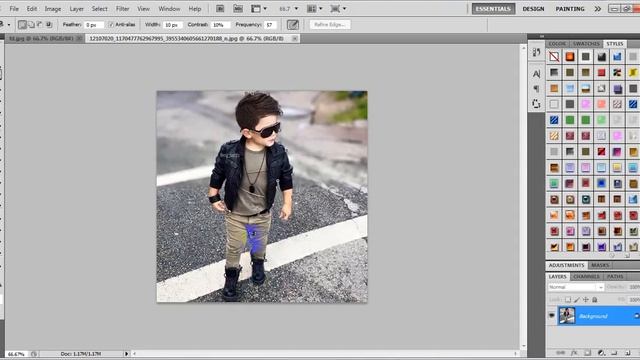Switch to the Channels tab
Viewport: 640px width, 360px height.
tap(586, 276)
